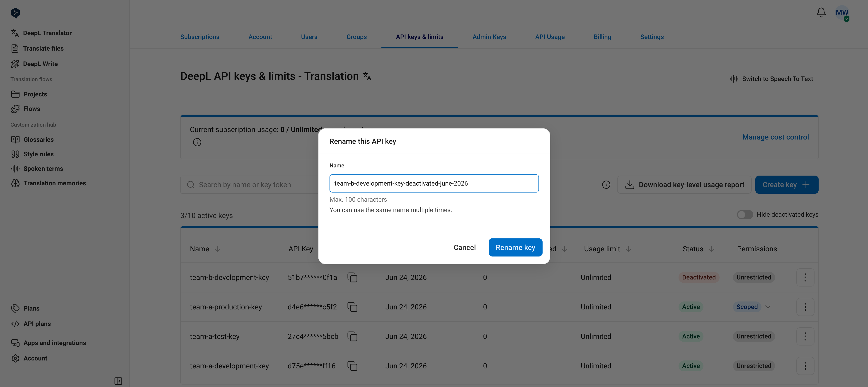This screenshot has height=387, width=868.
Task: Open Account in the sidebar
Action: coord(29,358)
